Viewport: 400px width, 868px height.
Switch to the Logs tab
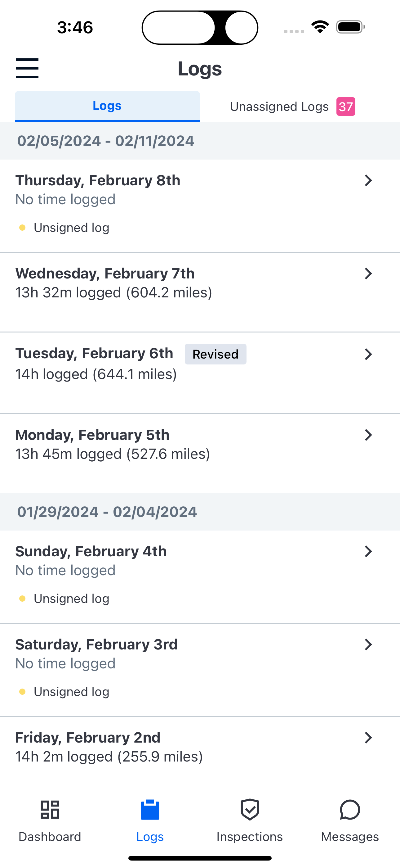click(107, 106)
